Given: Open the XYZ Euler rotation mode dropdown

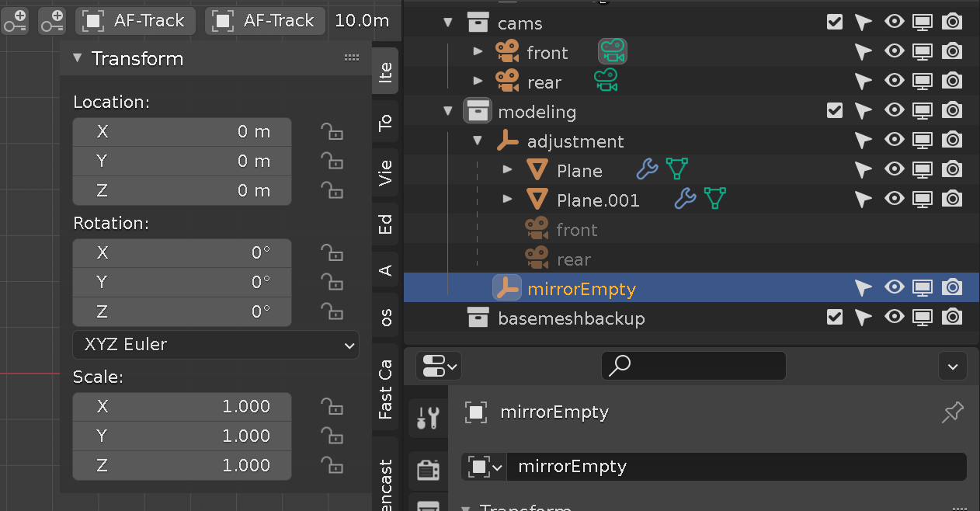Looking at the screenshot, I should click(x=216, y=345).
